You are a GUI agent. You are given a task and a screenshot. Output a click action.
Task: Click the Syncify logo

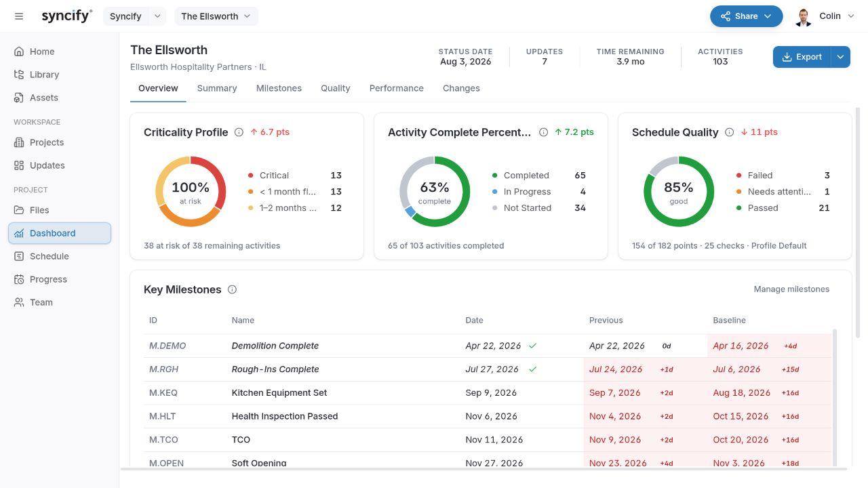tap(66, 16)
